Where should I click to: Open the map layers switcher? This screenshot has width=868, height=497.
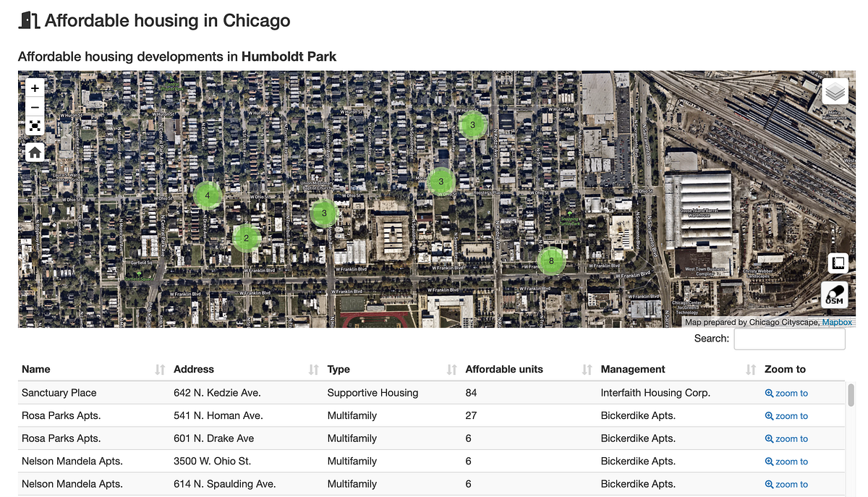(835, 92)
